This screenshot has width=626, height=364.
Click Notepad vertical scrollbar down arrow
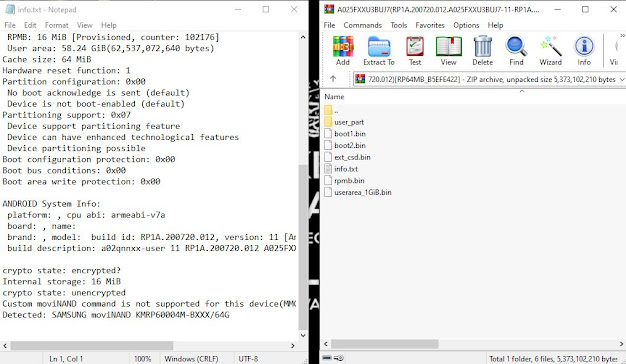[303, 336]
